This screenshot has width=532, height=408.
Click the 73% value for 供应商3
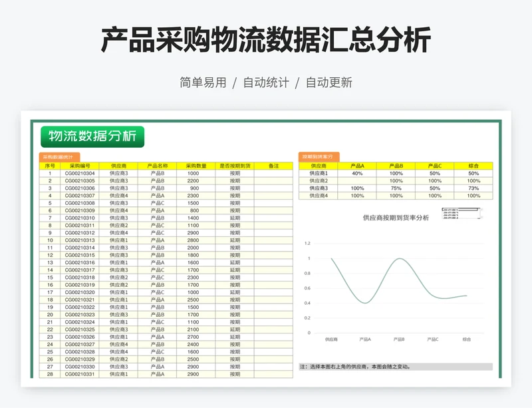click(473, 188)
